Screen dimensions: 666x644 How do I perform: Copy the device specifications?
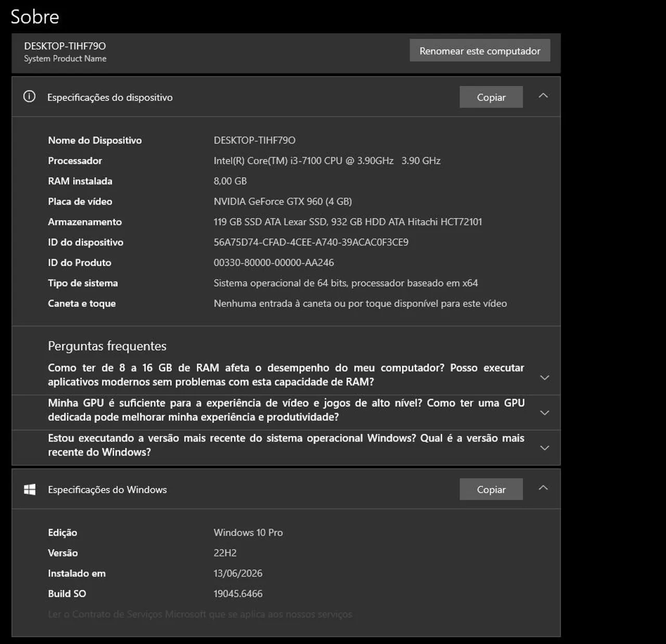[491, 97]
